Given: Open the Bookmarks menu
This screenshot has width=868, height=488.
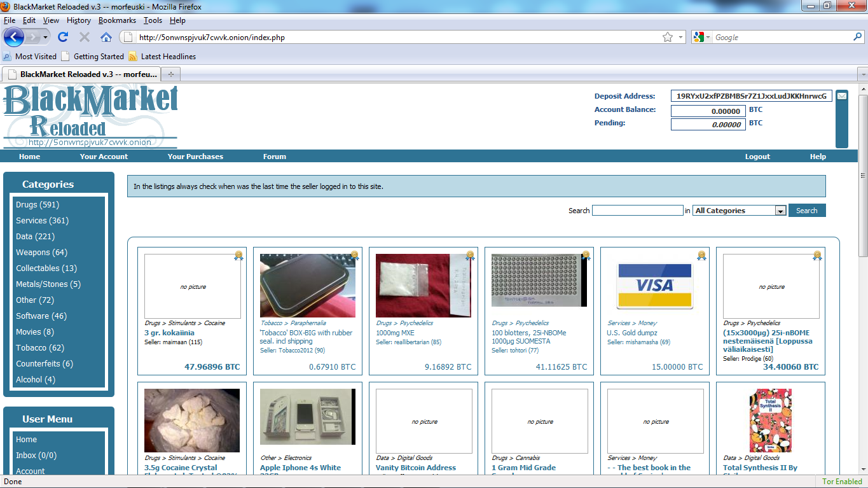Looking at the screenshot, I should pos(117,20).
